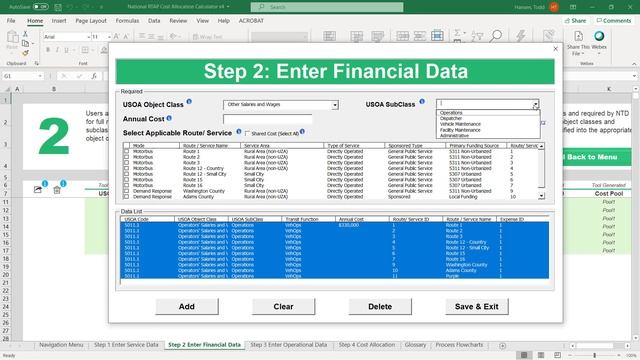Check the box for Route 15
The height and width of the screenshot is (360, 640).
[126, 180]
